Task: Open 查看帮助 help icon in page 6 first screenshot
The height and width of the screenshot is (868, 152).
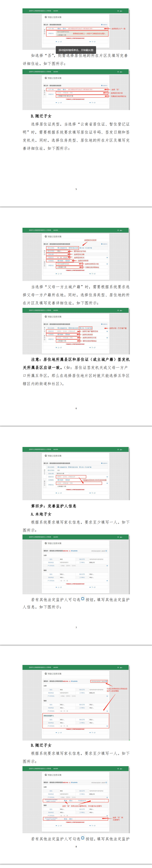Action: [102, 244]
